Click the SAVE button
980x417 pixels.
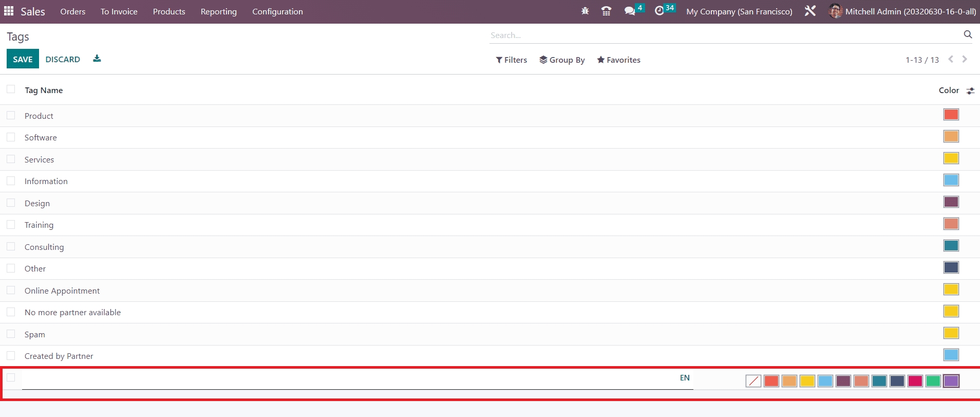[23, 59]
